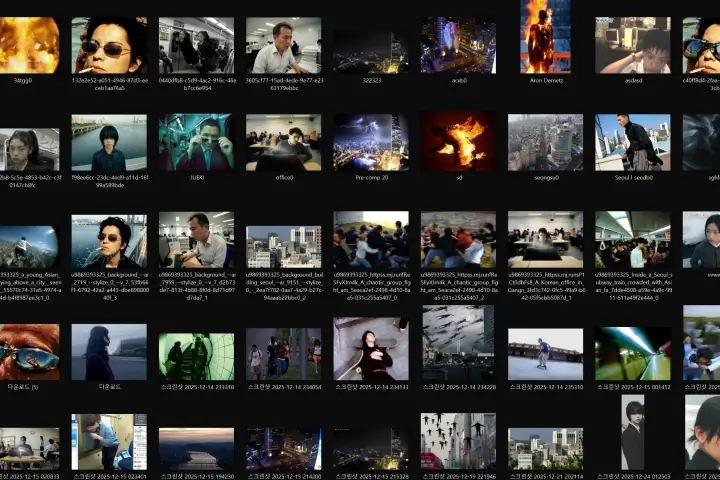
Task: Select the neon city thumbnail acxb0
Action: point(458,45)
